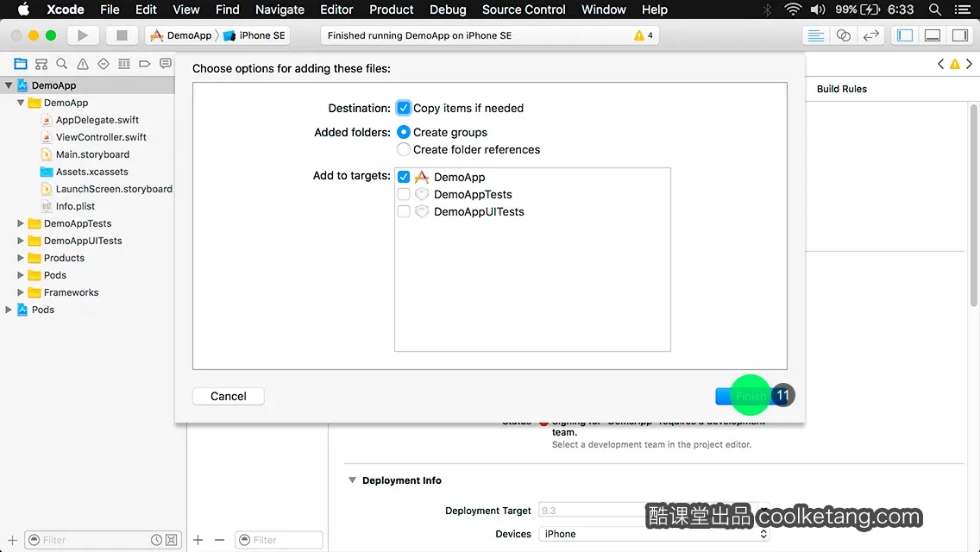Show the 4 warnings in activity bar
980x552 pixels.
coord(644,35)
